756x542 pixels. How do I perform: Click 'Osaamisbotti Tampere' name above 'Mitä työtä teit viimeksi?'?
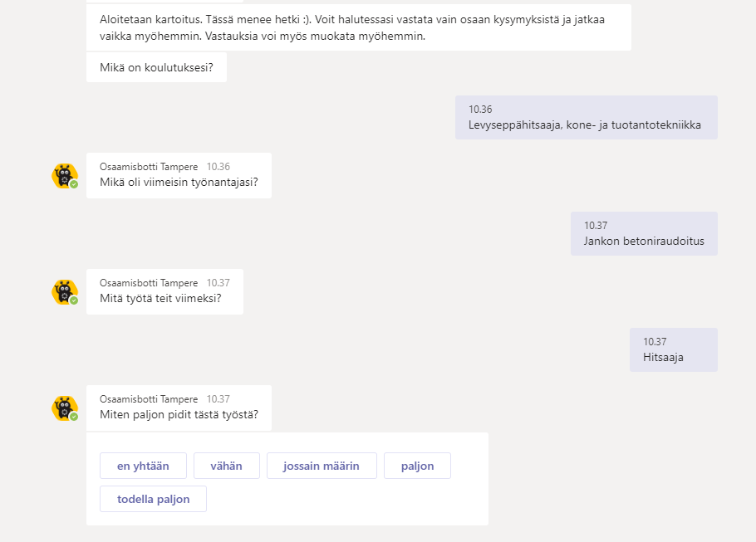click(x=149, y=283)
